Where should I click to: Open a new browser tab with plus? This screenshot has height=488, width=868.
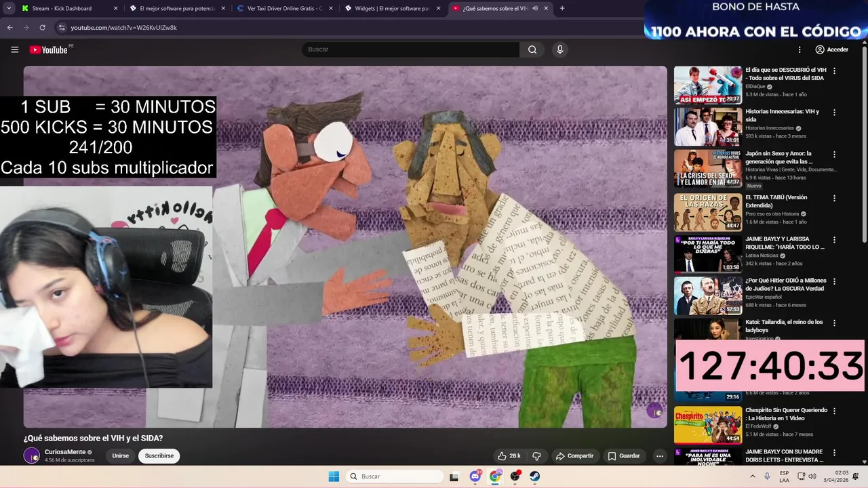point(562,8)
